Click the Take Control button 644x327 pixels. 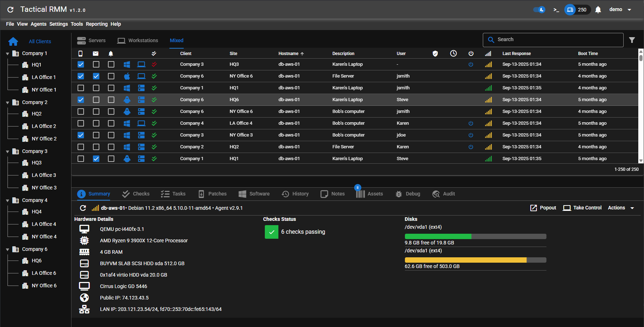click(x=582, y=208)
